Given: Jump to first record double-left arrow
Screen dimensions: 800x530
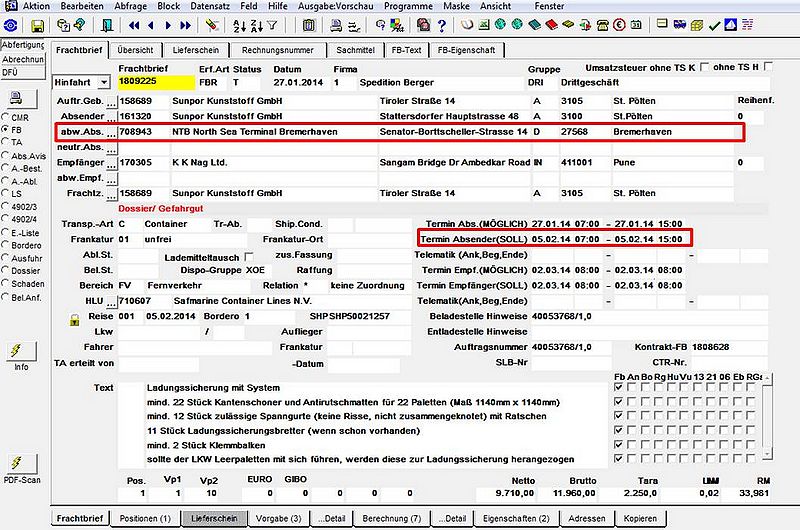Looking at the screenshot, I should (134, 25).
